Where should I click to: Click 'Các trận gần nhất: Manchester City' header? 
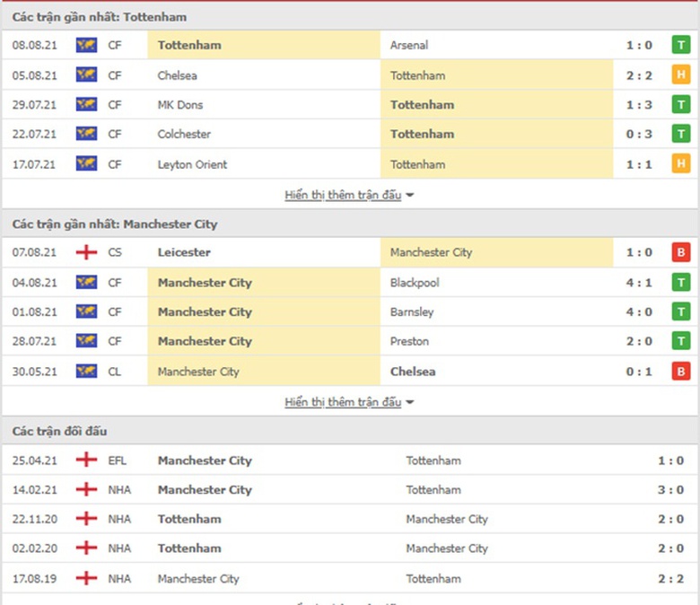point(115,224)
